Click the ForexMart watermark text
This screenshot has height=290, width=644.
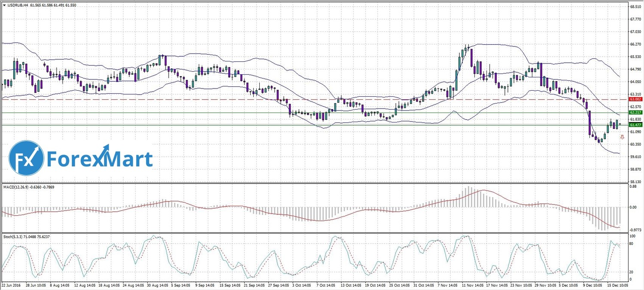[x=99, y=159]
